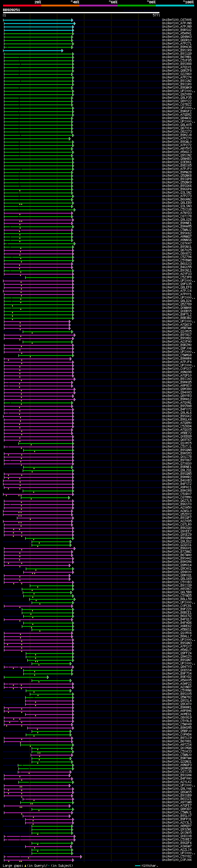Screen dimensions: 197x868
Task: Click hit label UniRef100_Q8RZF8
Action: click(x=177, y=71)
